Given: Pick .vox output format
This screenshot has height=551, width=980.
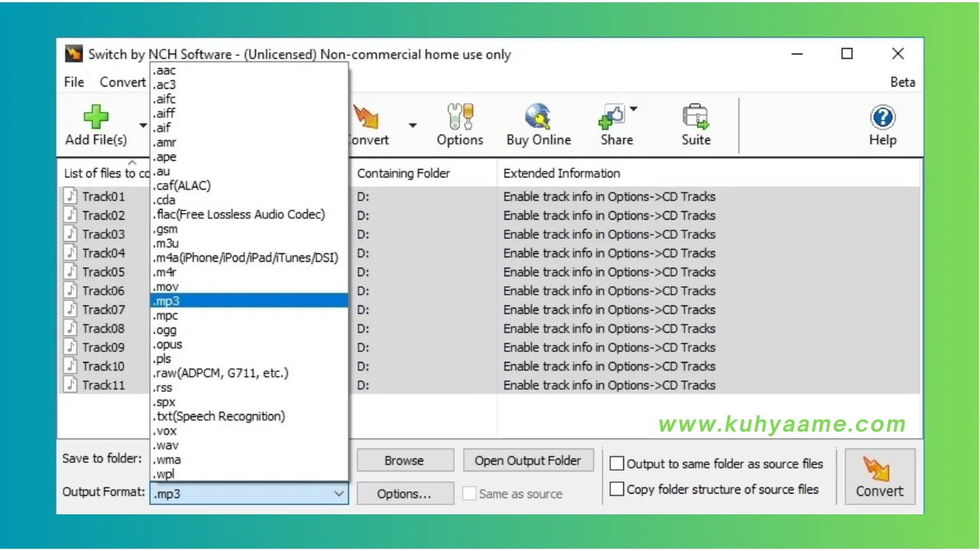Looking at the screenshot, I should point(250,431).
